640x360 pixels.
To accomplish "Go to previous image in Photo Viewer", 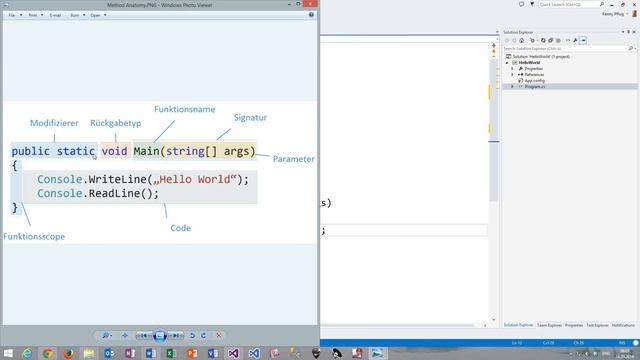I will coord(143,336).
